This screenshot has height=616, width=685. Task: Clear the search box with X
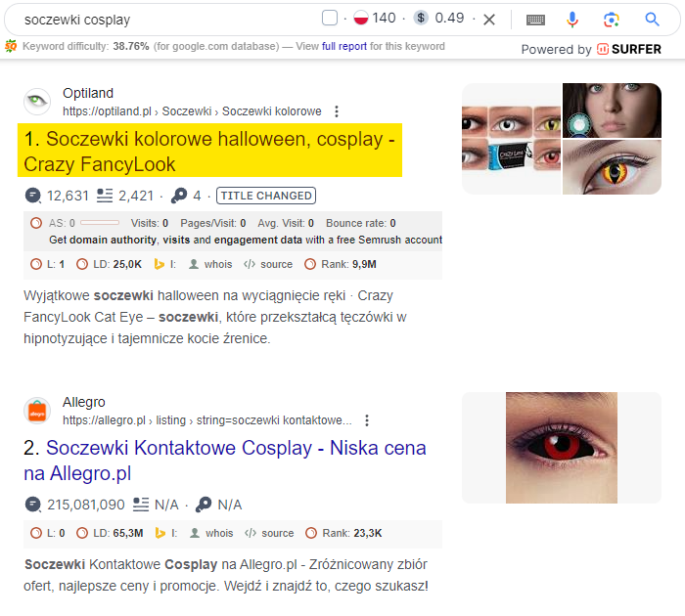489,20
